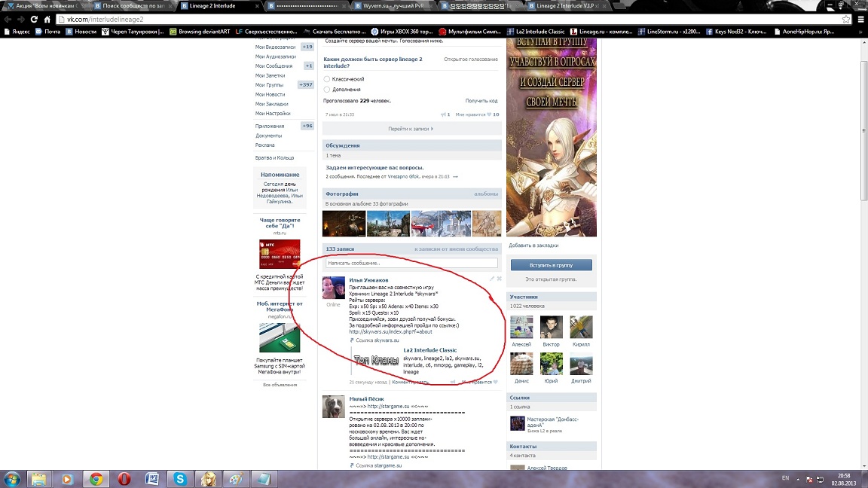Click the Вступить в группу button

point(552,265)
